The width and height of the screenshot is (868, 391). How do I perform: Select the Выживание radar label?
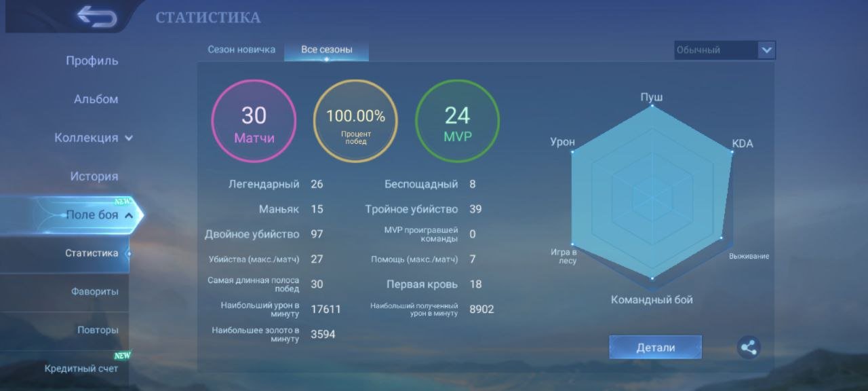coord(749,256)
